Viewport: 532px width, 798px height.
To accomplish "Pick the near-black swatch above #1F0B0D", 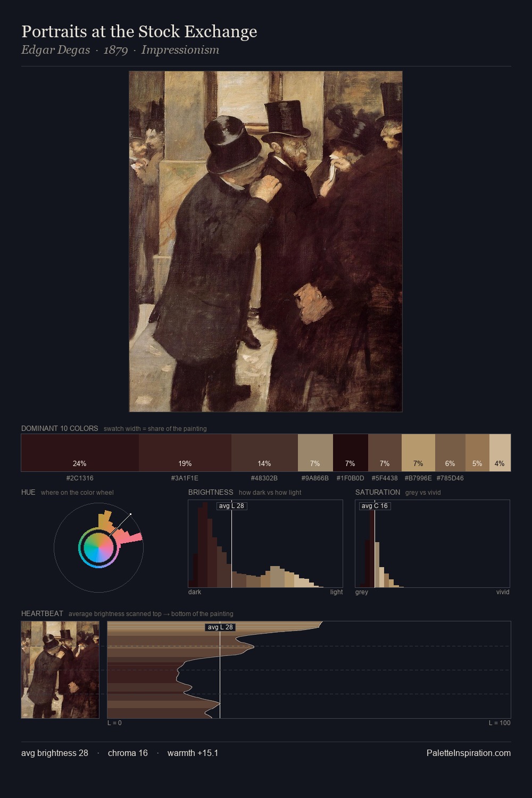I will click(351, 453).
